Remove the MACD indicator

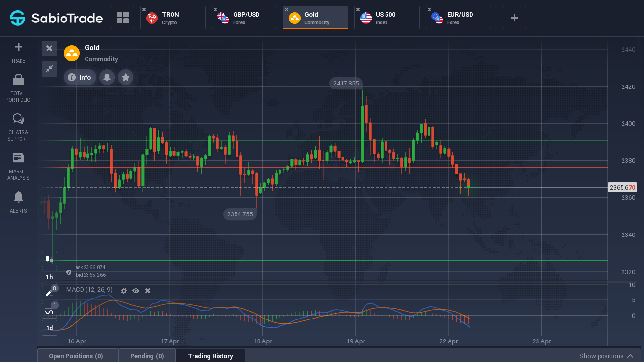148,291
